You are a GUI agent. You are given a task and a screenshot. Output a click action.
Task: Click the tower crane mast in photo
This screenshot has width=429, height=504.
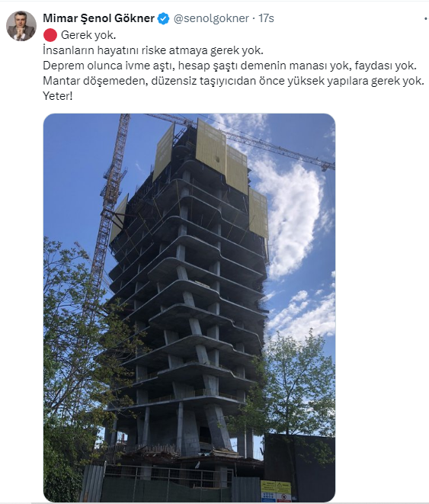click(x=109, y=206)
